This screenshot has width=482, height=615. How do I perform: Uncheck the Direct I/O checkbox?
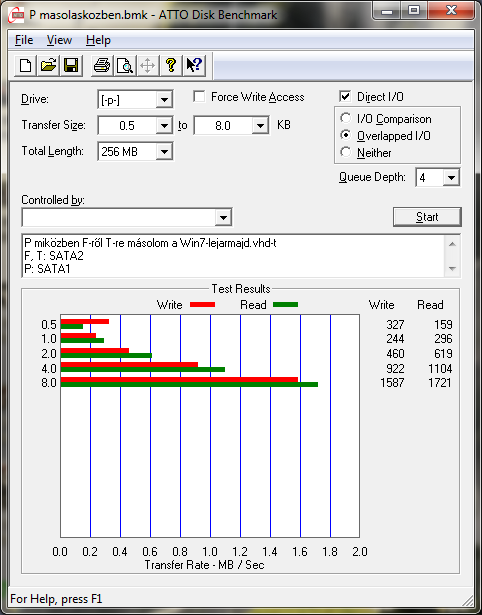point(345,96)
